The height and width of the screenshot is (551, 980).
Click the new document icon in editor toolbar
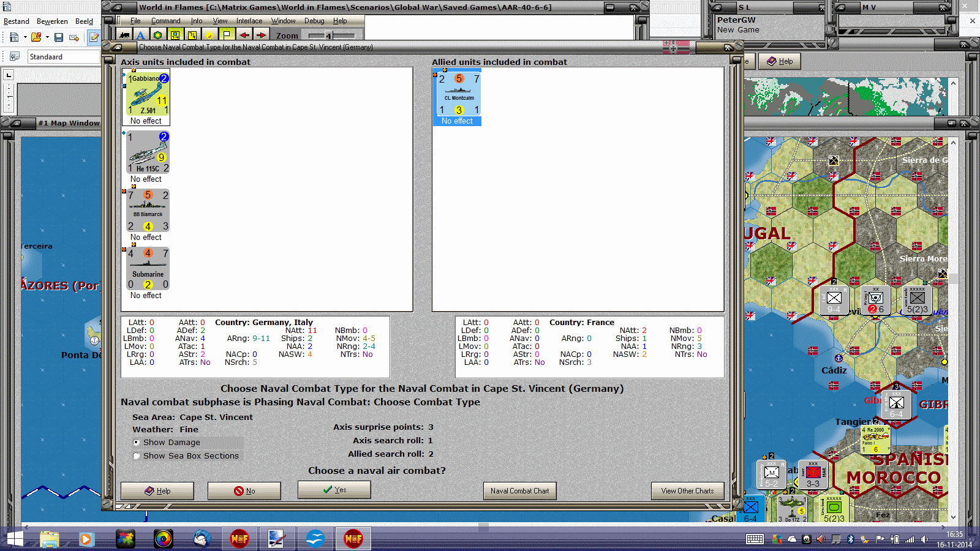tap(14, 37)
